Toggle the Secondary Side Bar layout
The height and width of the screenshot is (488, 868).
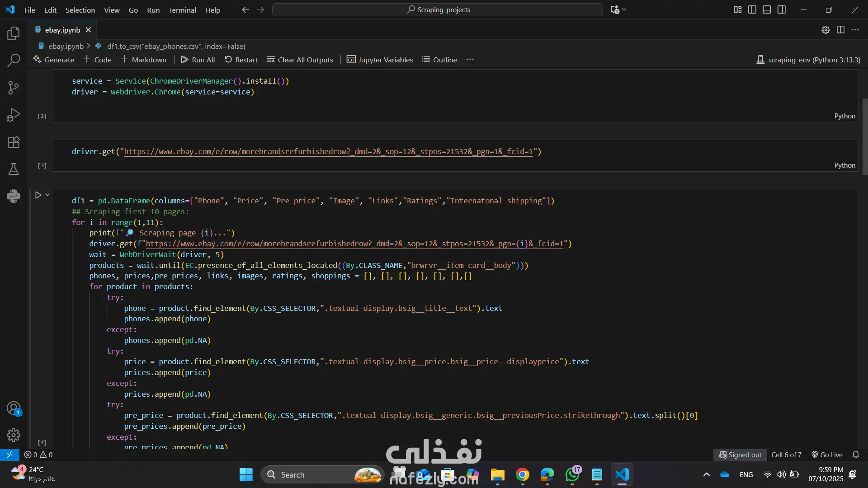(782, 9)
